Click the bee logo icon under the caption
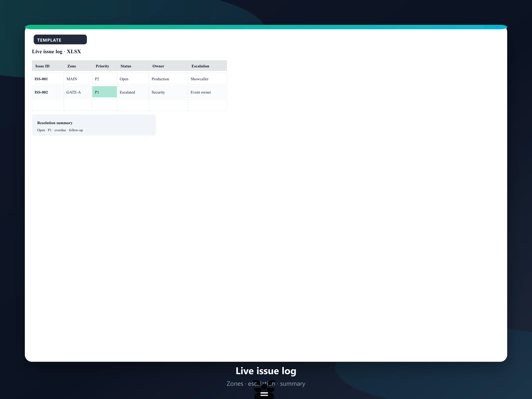 coord(264,390)
